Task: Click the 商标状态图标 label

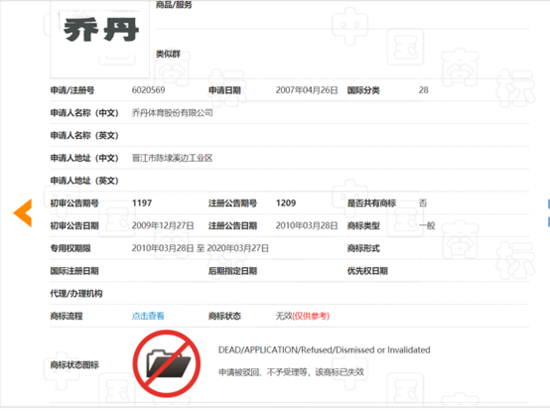Action: [74, 365]
